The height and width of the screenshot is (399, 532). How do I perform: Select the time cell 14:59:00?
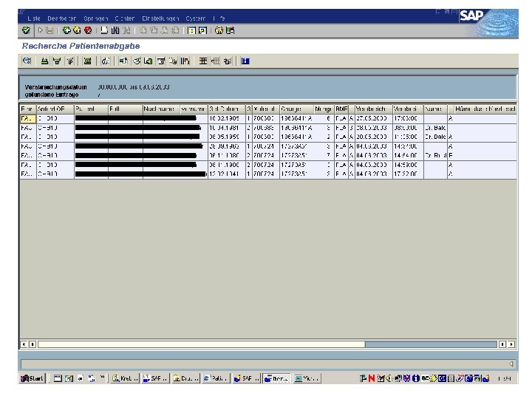[x=408, y=165]
